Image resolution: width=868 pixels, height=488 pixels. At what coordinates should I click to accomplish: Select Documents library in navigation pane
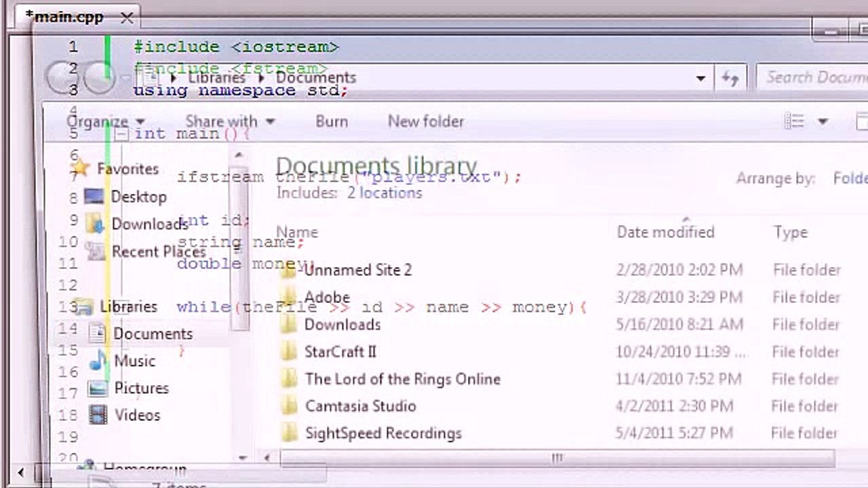pyautogui.click(x=153, y=333)
